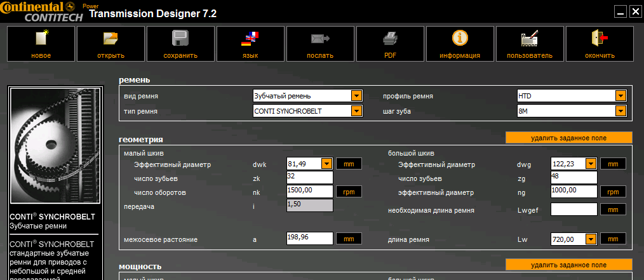This screenshot has width=644, height=280.
Task: Click the CONTI SYNCHROBELT sidebar title
Action: point(51,217)
